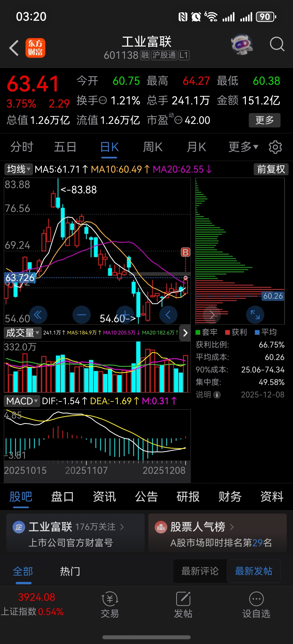Select the 周K tab
This screenshot has height=644, width=293.
153,147
